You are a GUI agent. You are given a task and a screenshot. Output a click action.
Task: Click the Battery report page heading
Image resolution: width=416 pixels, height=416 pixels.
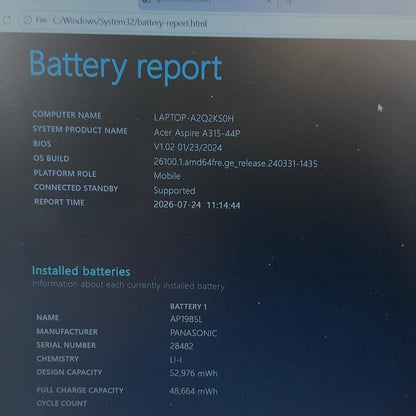pyautogui.click(x=126, y=67)
